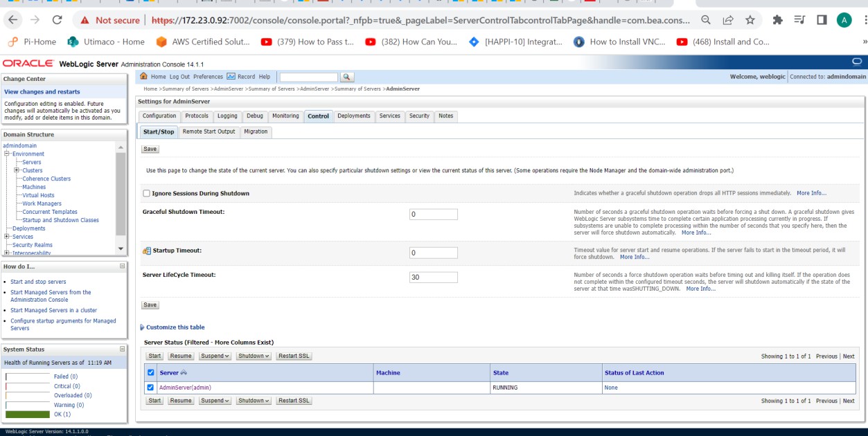This screenshot has width=868, height=436.
Task: Click the Restart SSL button above the table
Action: (x=294, y=356)
